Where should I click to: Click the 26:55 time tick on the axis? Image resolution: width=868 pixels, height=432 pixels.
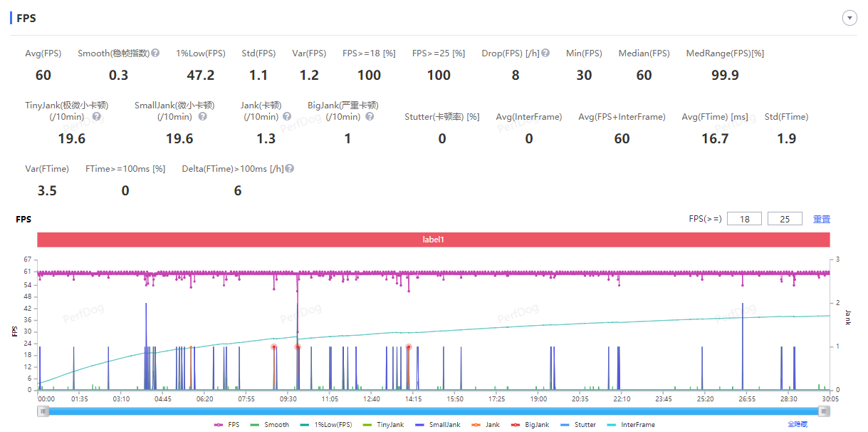tap(746, 399)
